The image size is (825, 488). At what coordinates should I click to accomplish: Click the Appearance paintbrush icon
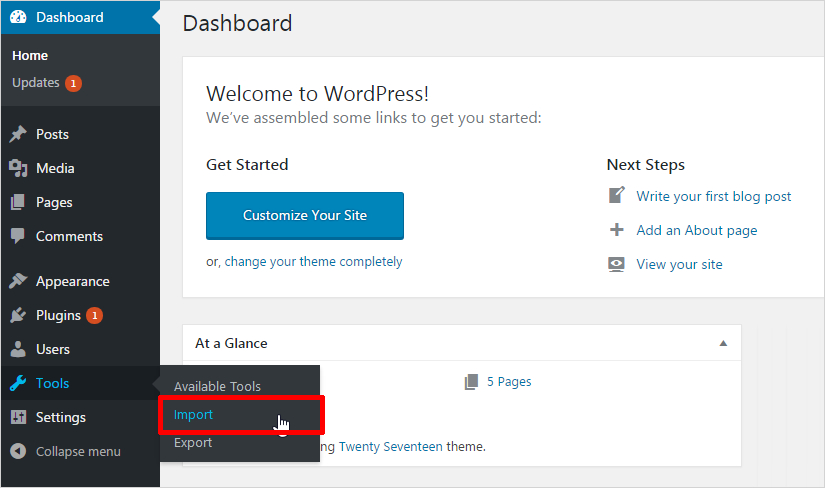(18, 281)
